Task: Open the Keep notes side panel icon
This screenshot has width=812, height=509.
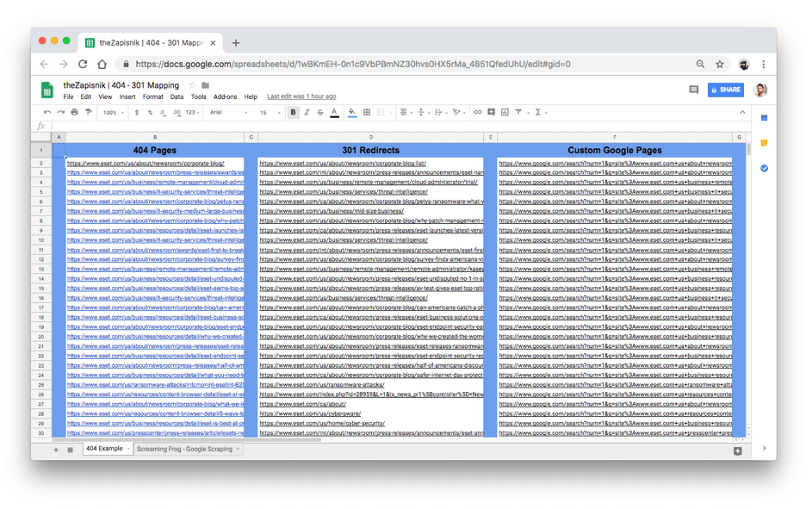Action: 764,143
